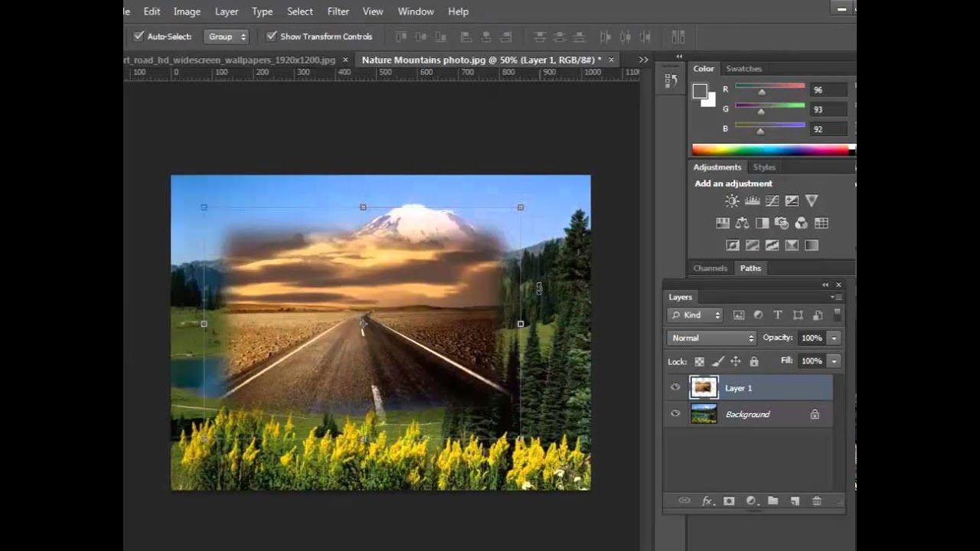Open the Normal blend mode dropdown

pyautogui.click(x=712, y=337)
